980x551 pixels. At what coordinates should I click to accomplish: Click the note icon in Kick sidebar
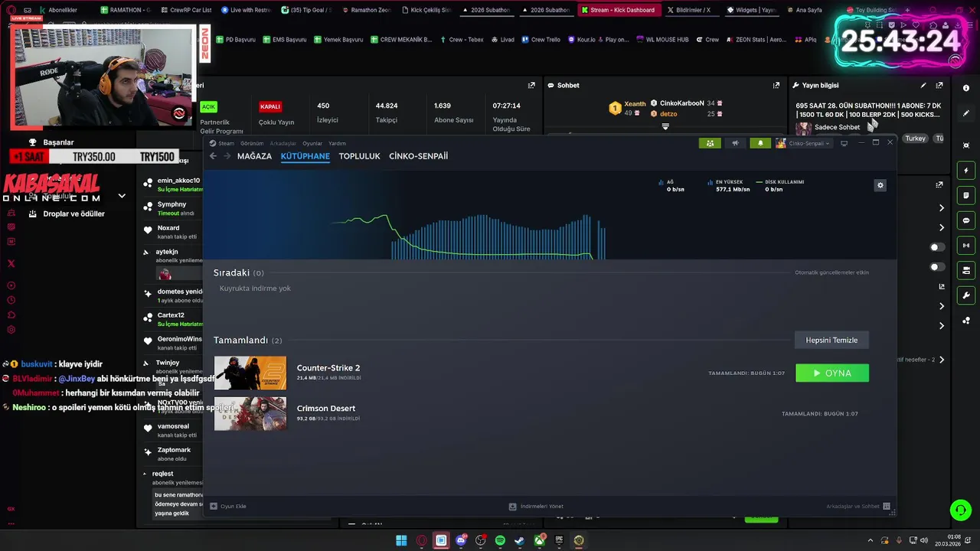tap(966, 196)
